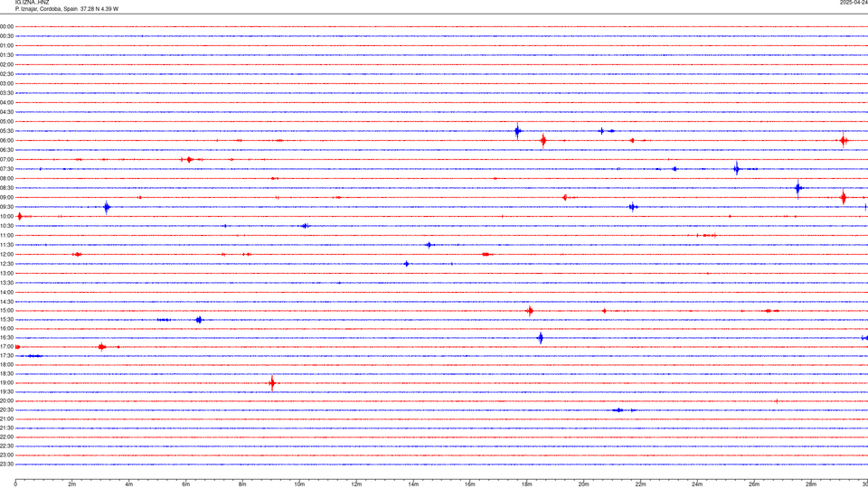The height and width of the screenshot is (488, 868).
Task: Click the 20m axis tick label
Action: tap(583, 484)
